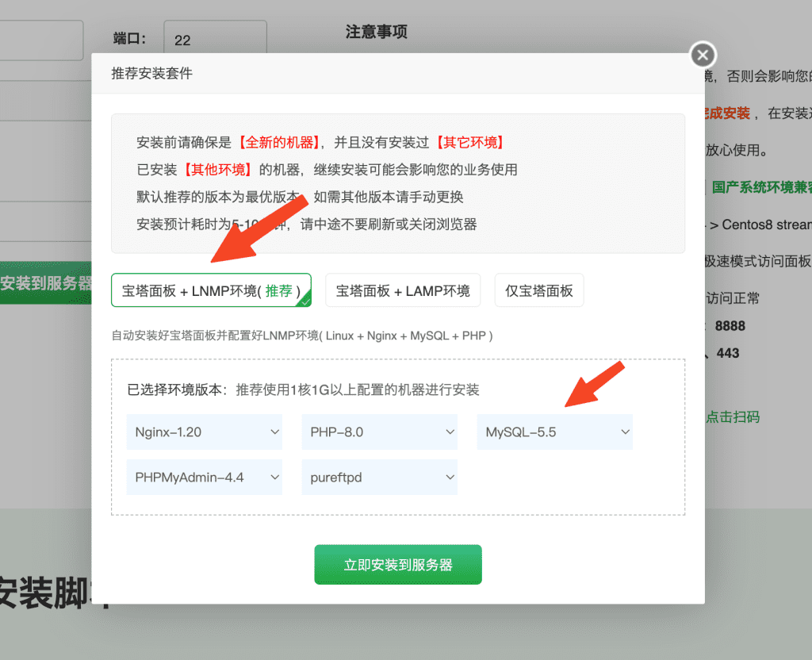
Task: Pick the 仅宝塔面板 install option
Action: click(x=539, y=290)
